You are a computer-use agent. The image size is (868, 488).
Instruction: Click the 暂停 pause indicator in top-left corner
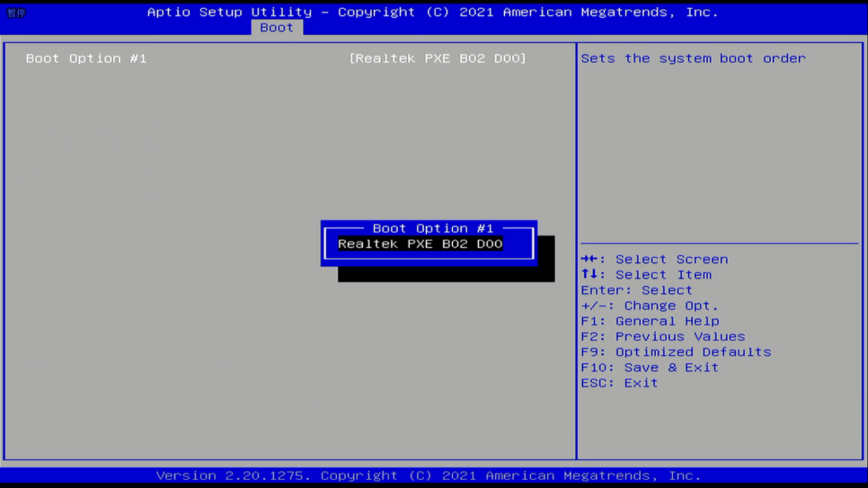tap(16, 13)
